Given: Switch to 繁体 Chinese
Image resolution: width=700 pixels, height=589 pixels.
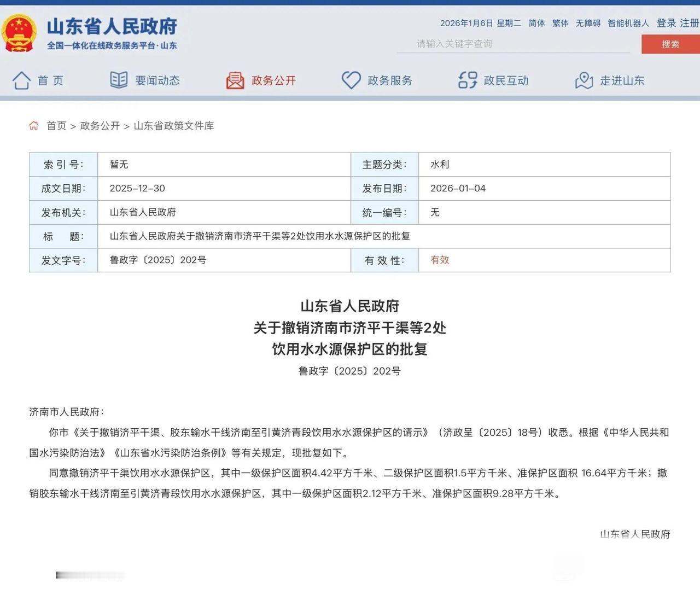Looking at the screenshot, I should [561, 23].
